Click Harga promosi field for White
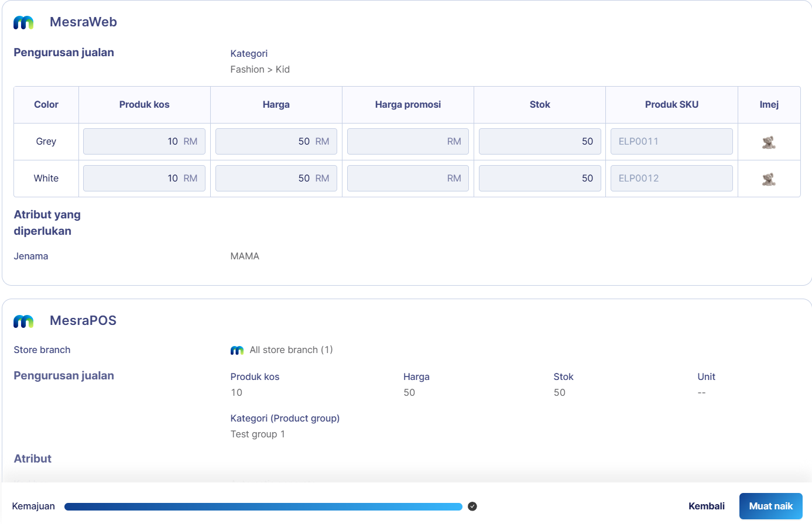Image resolution: width=812 pixels, height=524 pixels. (x=407, y=179)
